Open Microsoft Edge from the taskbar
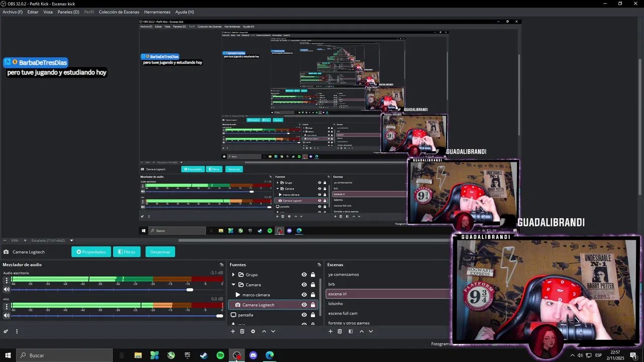Screen dimensions: 644x362 pos(270,355)
